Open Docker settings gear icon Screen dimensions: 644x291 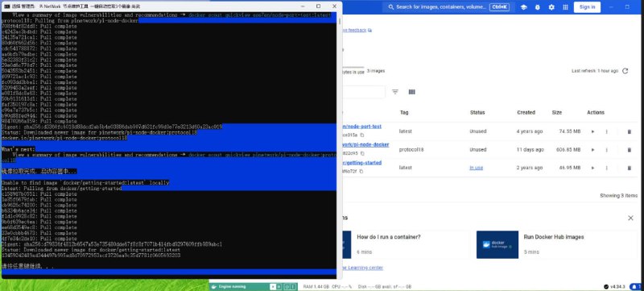point(551,7)
